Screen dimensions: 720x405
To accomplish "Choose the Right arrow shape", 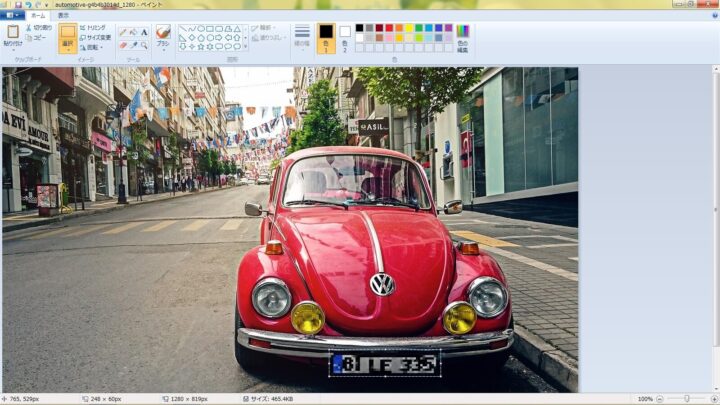I will click(x=219, y=38).
